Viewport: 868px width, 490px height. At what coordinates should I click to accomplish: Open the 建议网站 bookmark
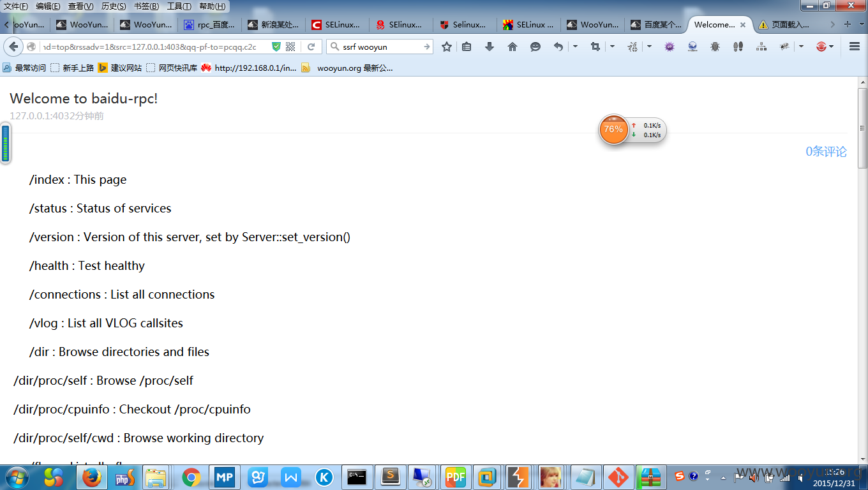point(120,68)
